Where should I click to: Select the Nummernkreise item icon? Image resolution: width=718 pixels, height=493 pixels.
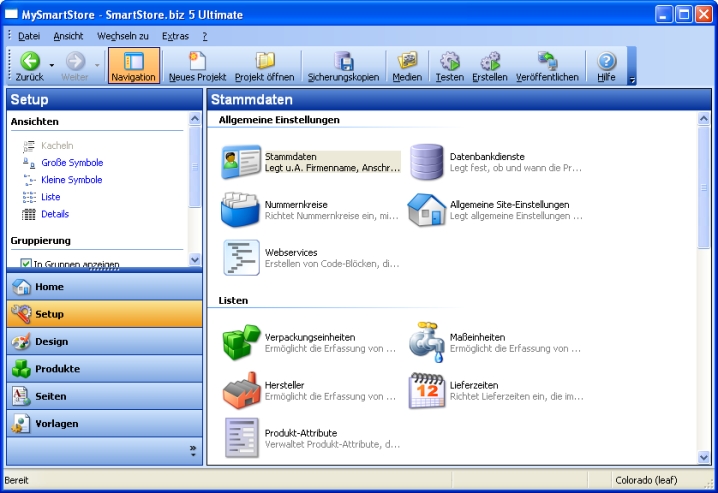tap(240, 210)
